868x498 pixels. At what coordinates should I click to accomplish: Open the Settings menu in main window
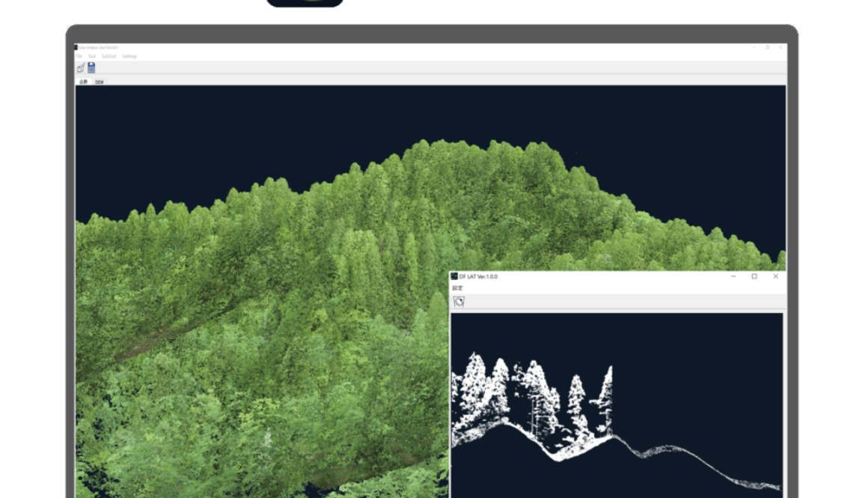pos(130,56)
